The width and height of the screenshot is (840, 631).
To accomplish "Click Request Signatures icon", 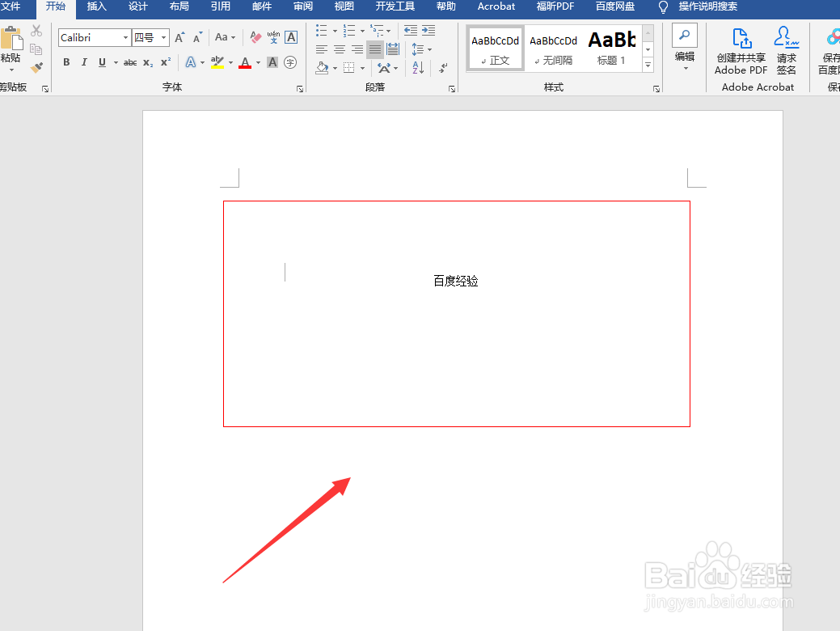I will pos(787,37).
